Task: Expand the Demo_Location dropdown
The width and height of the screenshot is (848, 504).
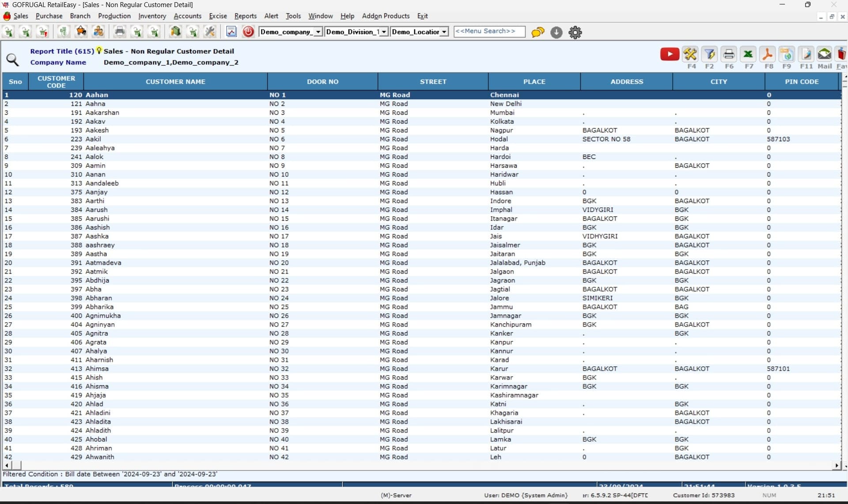Action: point(444,32)
